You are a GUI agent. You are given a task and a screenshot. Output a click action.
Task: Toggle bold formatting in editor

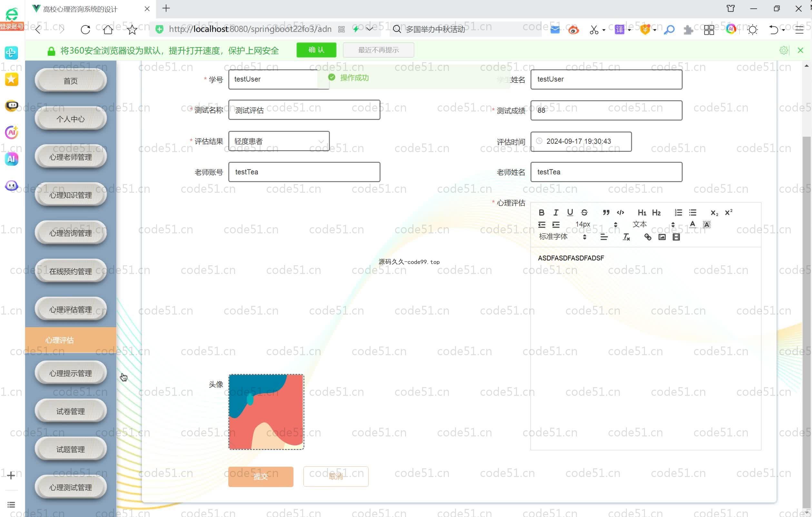click(541, 212)
